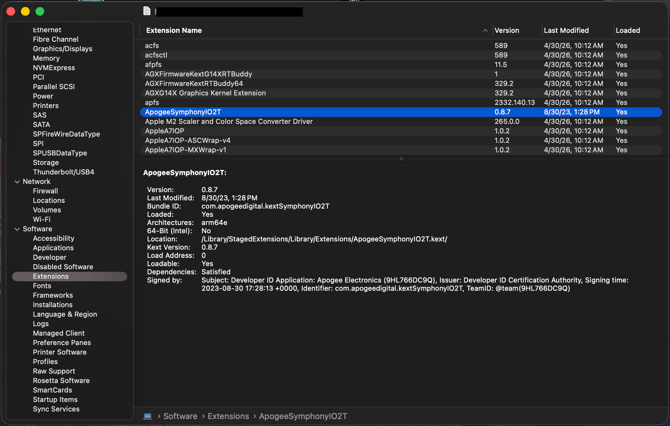
Task: Select Profiles in the sidebar
Action: [45, 362]
